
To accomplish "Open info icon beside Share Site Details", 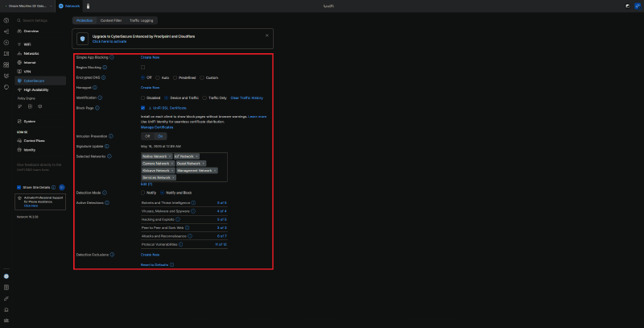I will click(54, 188).
